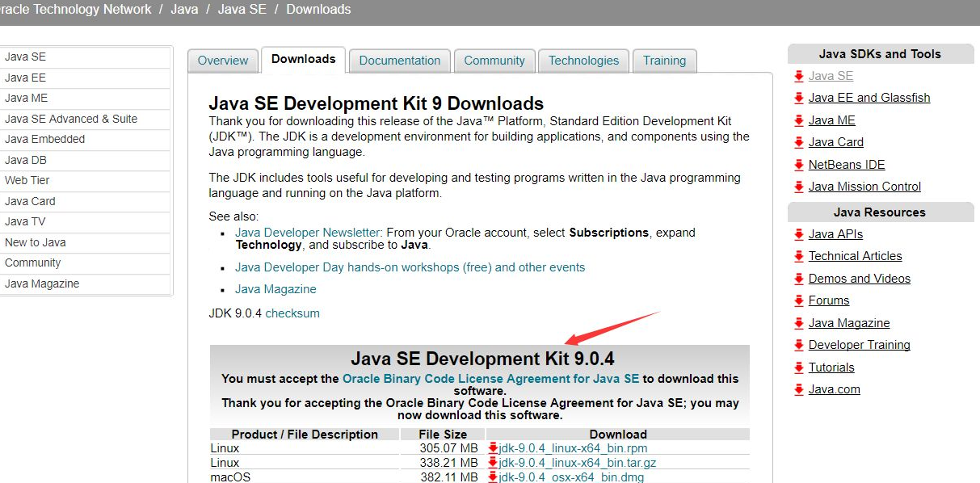Select Java EE in the left sidebar

(x=85, y=78)
